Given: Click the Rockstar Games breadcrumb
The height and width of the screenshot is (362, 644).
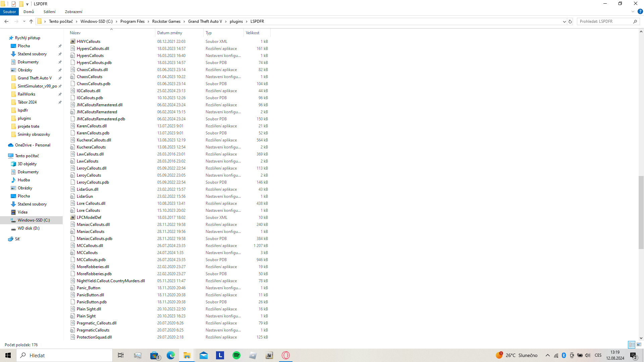Looking at the screenshot, I should click(166, 21).
